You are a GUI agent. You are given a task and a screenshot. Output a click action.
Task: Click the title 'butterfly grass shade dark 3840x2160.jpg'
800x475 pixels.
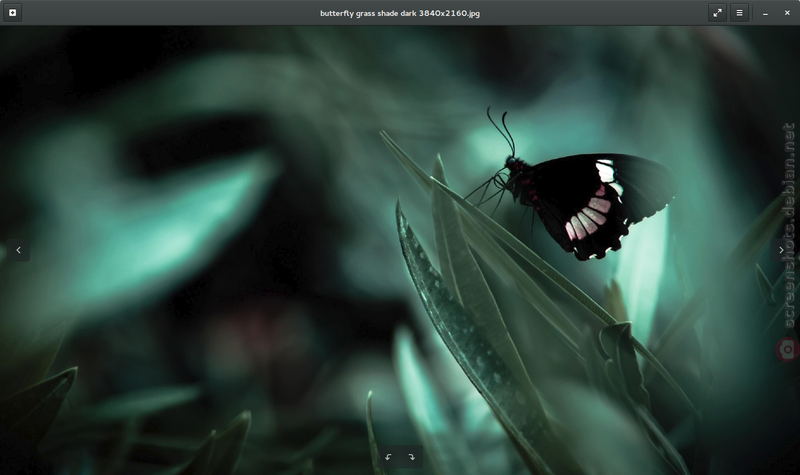[400, 13]
